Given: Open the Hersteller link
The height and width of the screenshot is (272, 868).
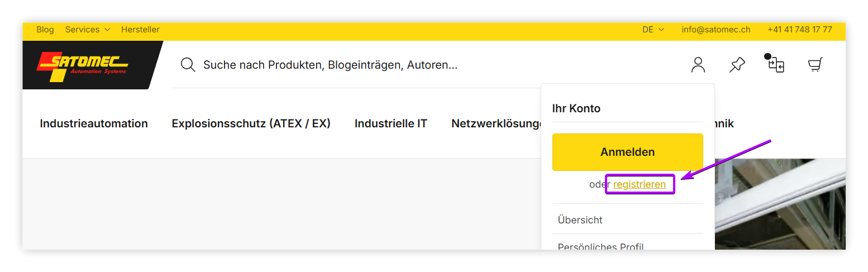Looking at the screenshot, I should (140, 30).
